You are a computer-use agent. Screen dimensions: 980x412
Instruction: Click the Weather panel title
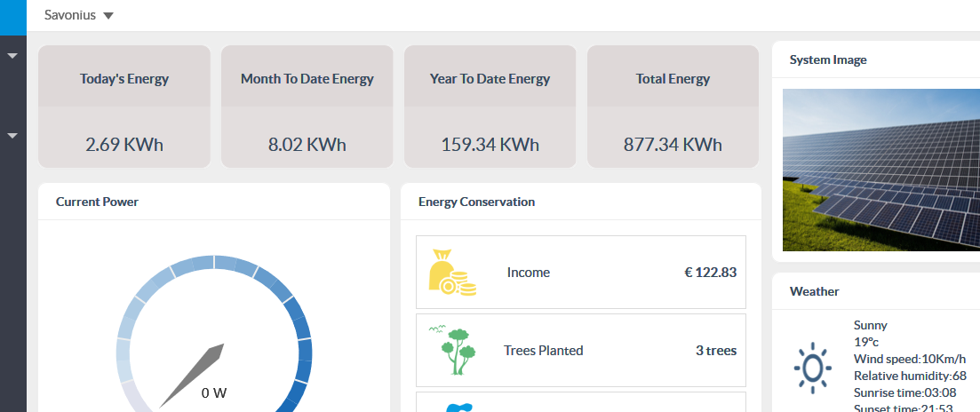[815, 291]
